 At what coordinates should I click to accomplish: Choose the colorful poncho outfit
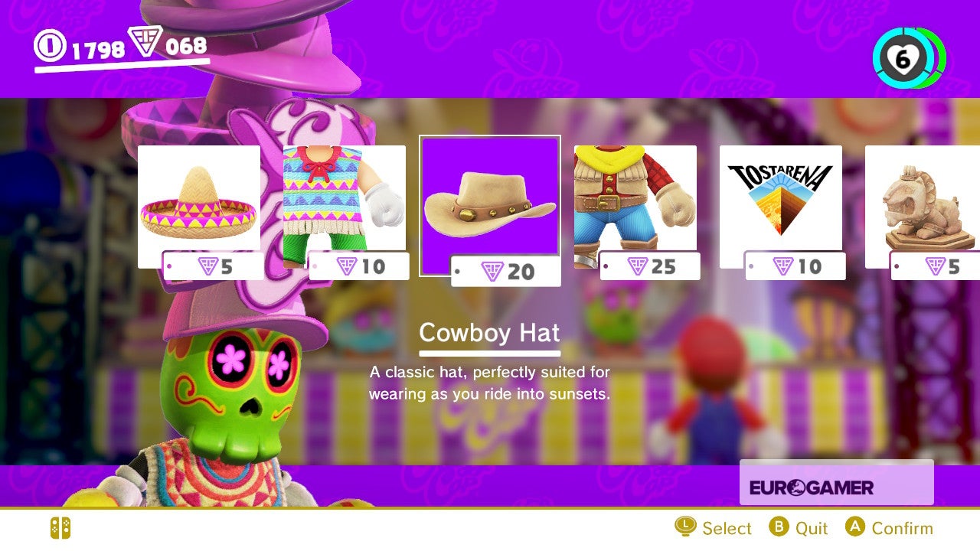click(345, 207)
